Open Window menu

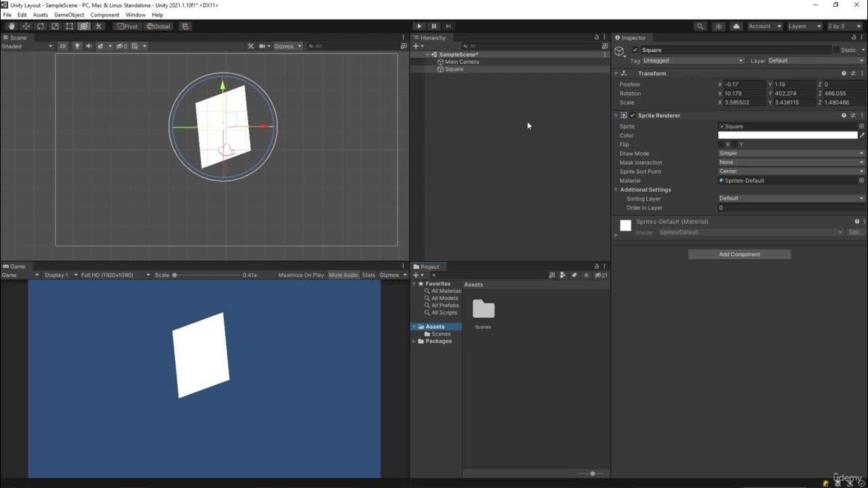click(136, 15)
